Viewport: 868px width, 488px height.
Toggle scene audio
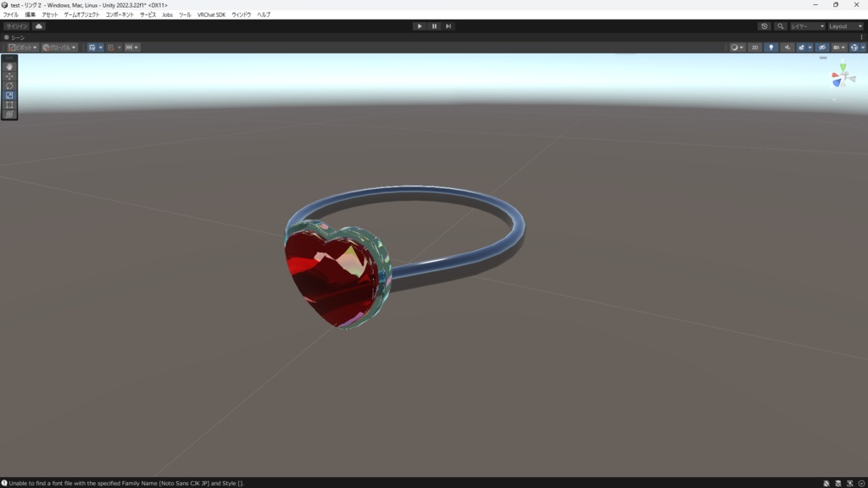787,47
